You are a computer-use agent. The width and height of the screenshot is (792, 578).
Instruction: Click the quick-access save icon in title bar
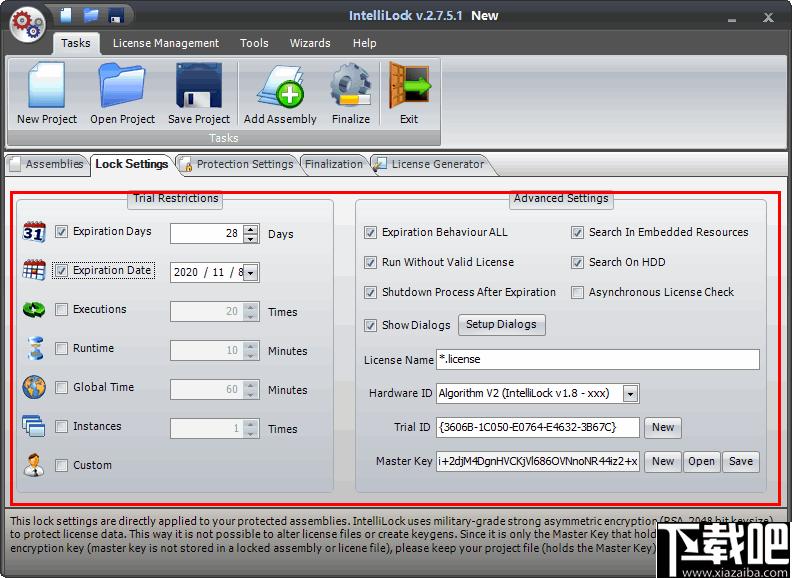click(x=116, y=16)
